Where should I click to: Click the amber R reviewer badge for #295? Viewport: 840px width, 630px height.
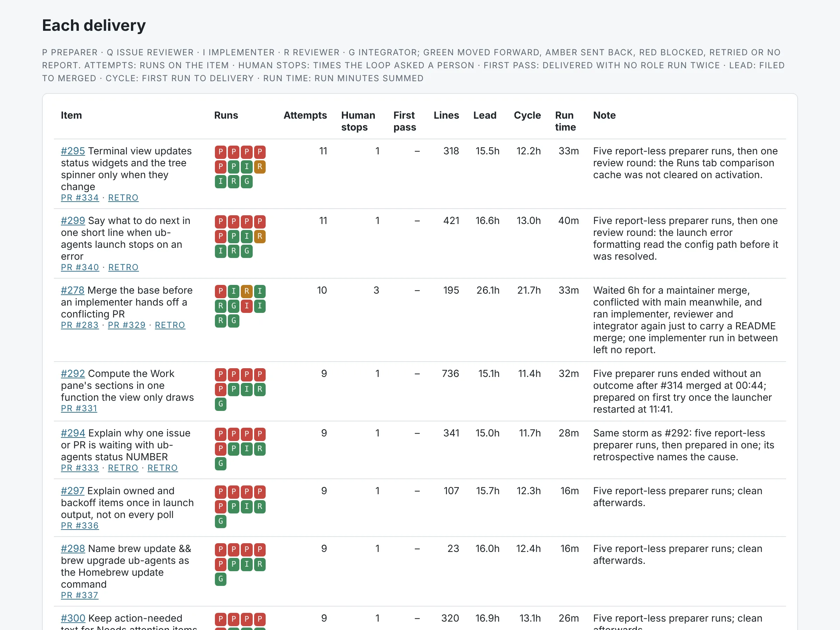pyautogui.click(x=260, y=167)
